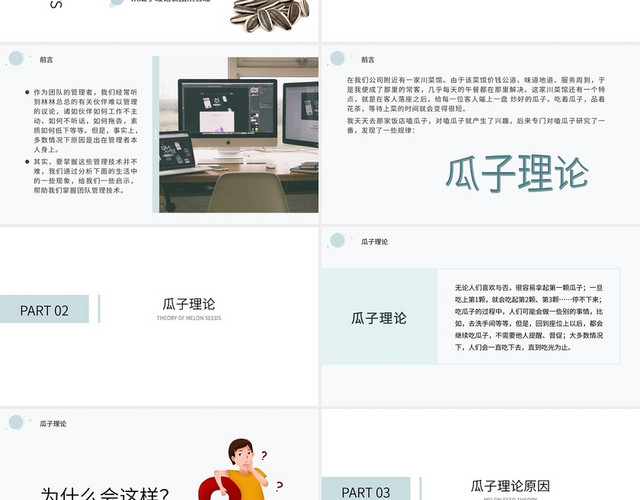Click paragraph beginning 我天天去那家饭店嗑瓜子
The height and width of the screenshot is (500, 640).
pyautogui.click(x=476, y=125)
